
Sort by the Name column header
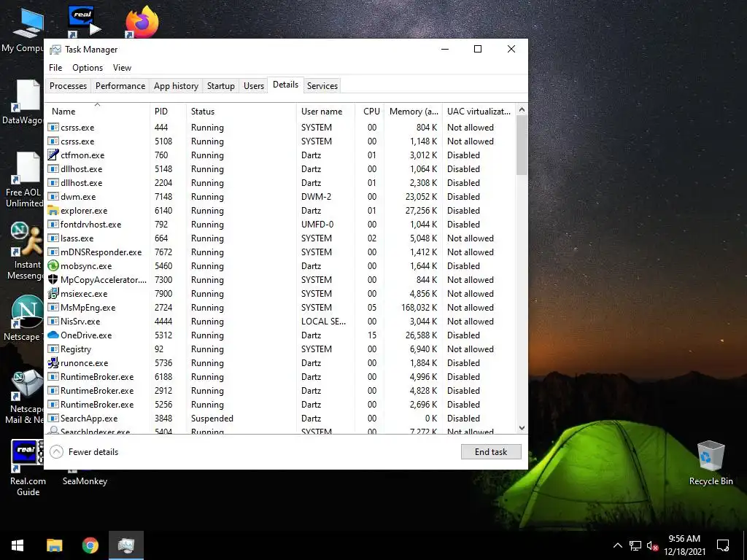98,112
